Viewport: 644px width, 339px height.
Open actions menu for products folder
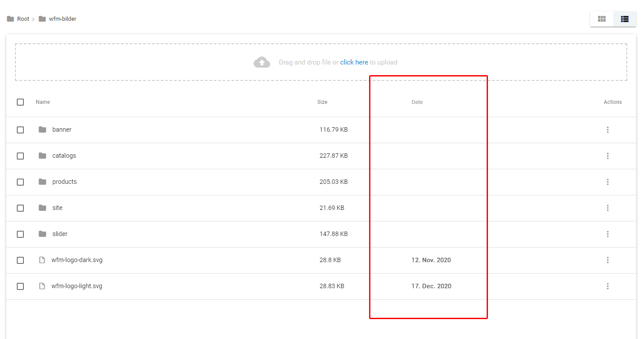608,182
